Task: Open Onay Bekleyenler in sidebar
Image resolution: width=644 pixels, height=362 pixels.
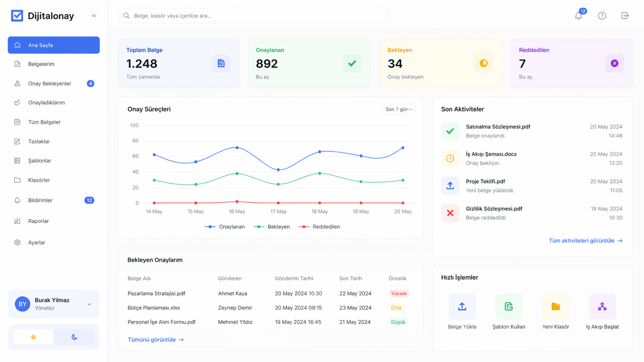Action: point(50,83)
